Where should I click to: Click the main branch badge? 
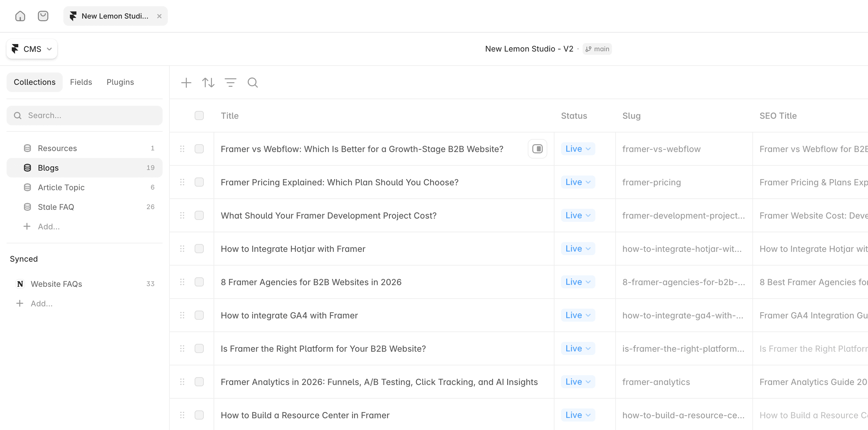[597, 49]
